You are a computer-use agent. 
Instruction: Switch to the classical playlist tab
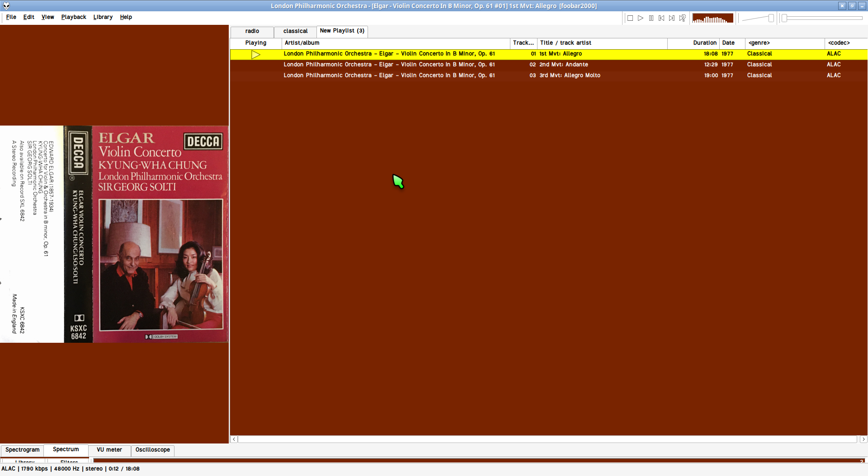[295, 31]
